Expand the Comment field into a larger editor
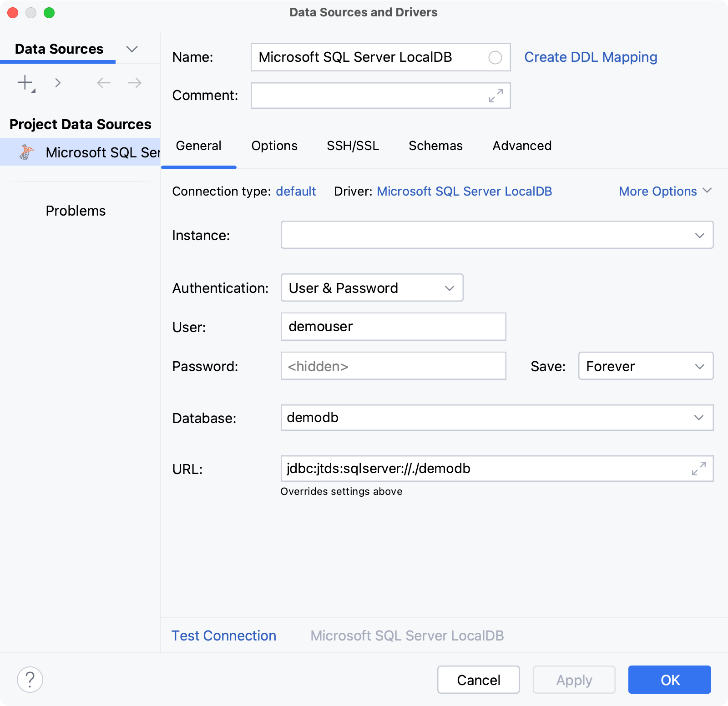Screen dimensions: 728x706 point(495,96)
